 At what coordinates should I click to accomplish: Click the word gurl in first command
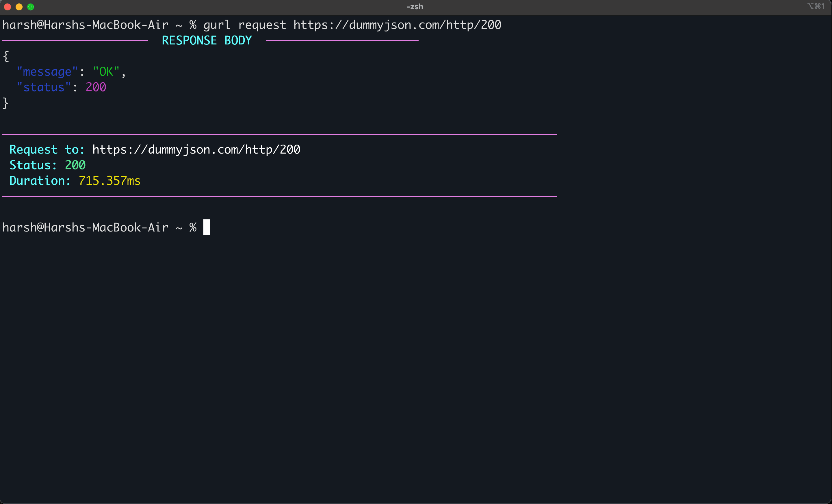(x=217, y=25)
